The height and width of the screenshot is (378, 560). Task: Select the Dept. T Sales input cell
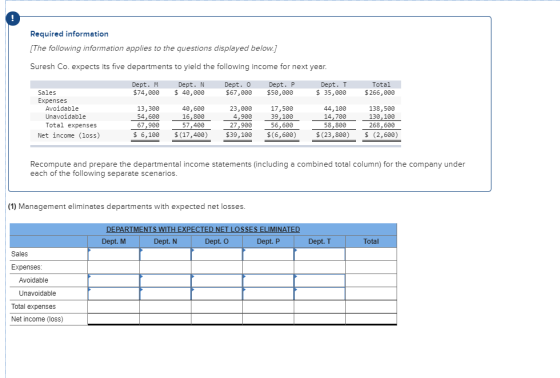[x=320, y=254]
